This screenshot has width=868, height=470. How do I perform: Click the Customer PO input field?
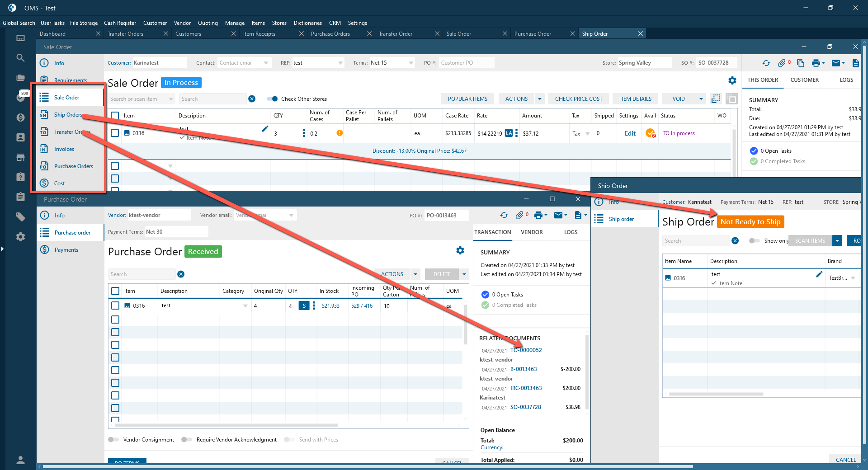coord(467,63)
